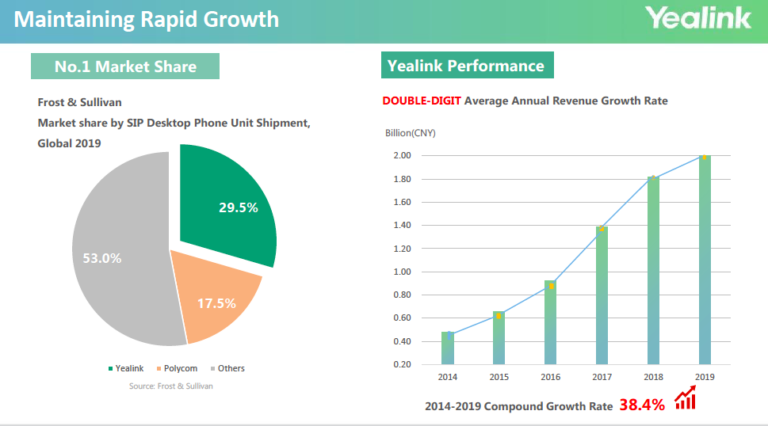Click the '0.20' y-axis value
This screenshot has width=768, height=426.
tap(402, 364)
